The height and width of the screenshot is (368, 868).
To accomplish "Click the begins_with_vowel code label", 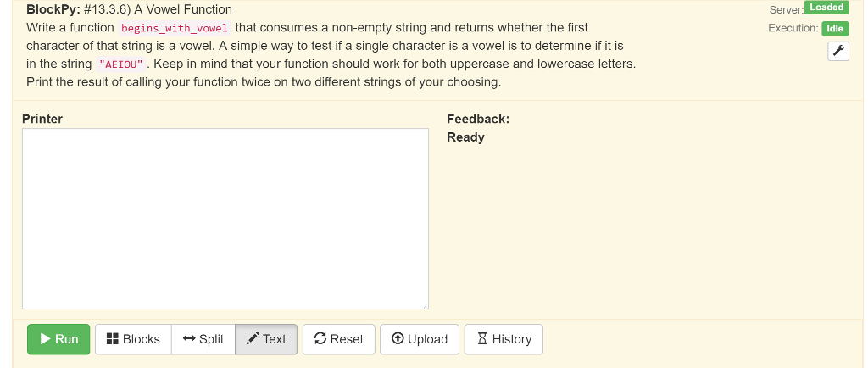I will coord(175,28).
